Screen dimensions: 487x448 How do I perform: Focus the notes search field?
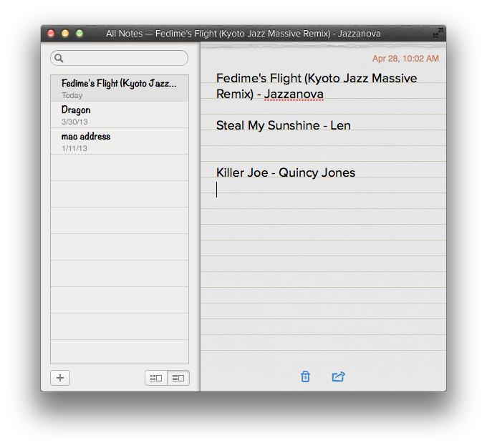pyautogui.click(x=120, y=58)
